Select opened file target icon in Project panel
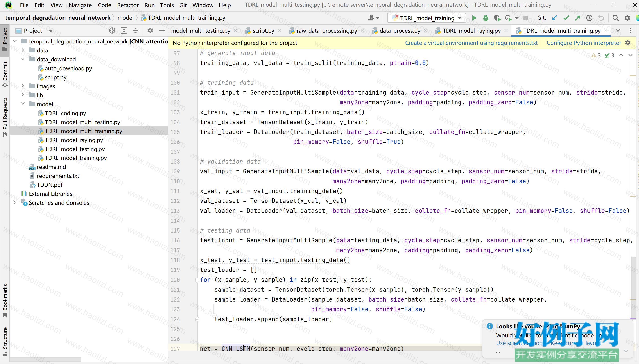Viewport: 639px width, 364px height. 112,31
